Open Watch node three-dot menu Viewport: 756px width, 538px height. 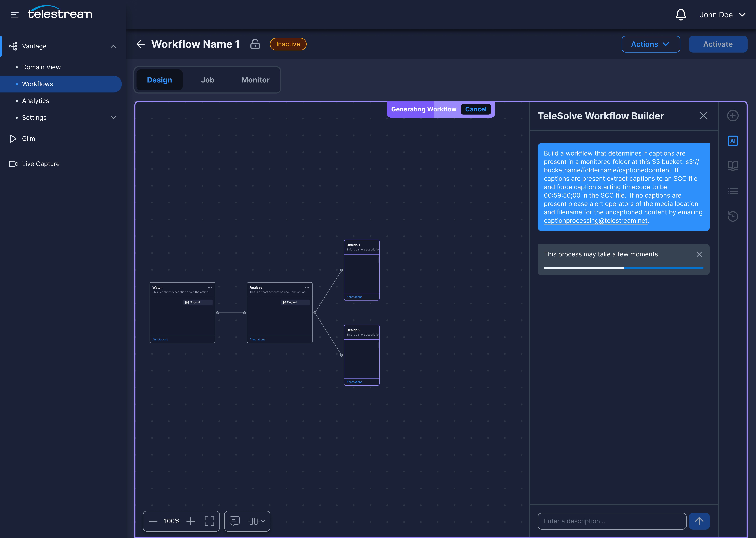coord(210,288)
